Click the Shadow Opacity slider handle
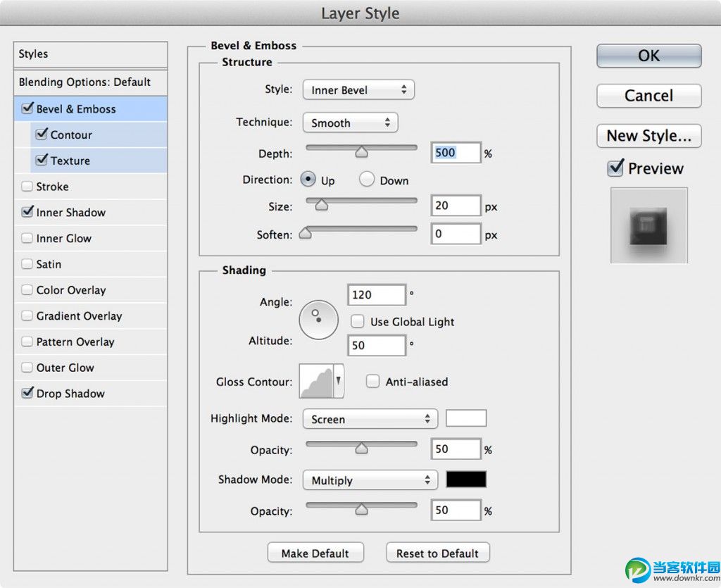 tap(361, 509)
